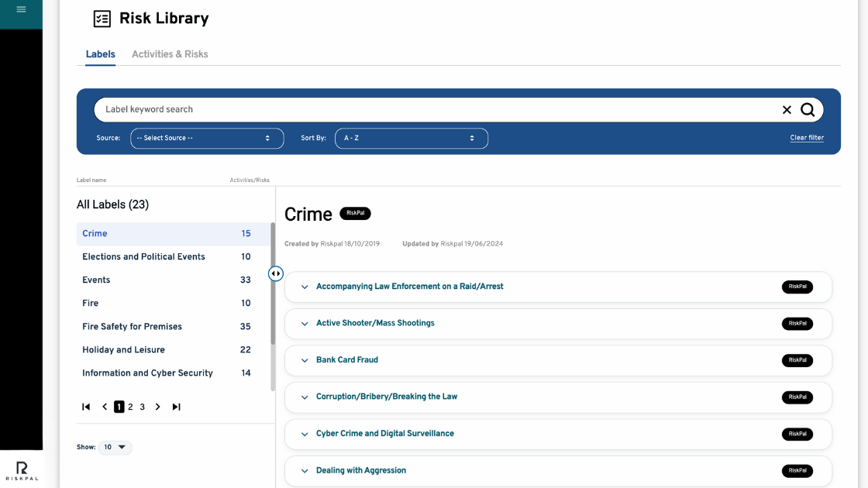Viewport: 868px width, 488px height.
Task: Clear the search with the X icon
Action: point(787,110)
